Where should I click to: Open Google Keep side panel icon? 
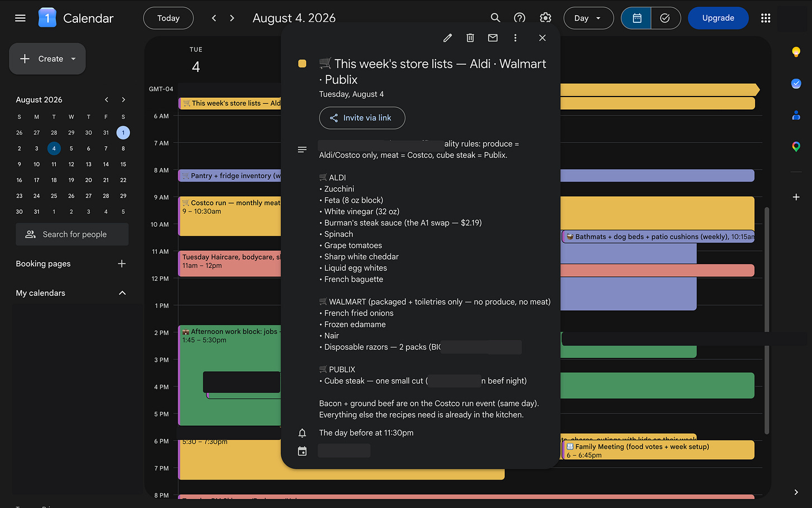pos(796,52)
